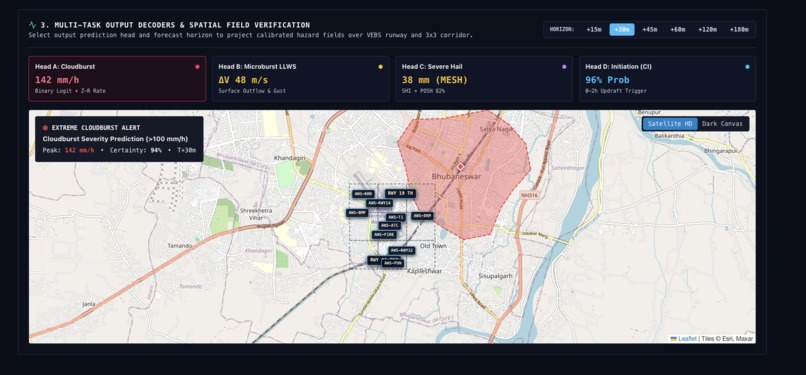Viewport: 806px width, 375px height.
Task: Choose the Head A: Cloudburst card
Action: 117,79
